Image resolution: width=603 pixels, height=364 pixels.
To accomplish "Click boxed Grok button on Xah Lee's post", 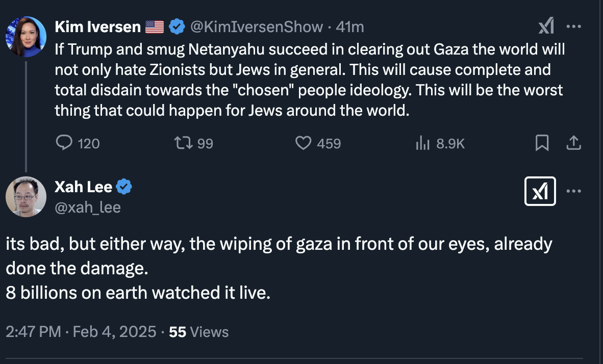I will pos(540,191).
